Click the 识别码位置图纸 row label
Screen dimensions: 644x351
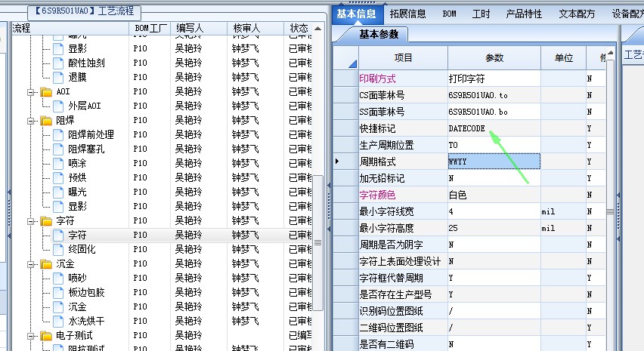(x=391, y=311)
